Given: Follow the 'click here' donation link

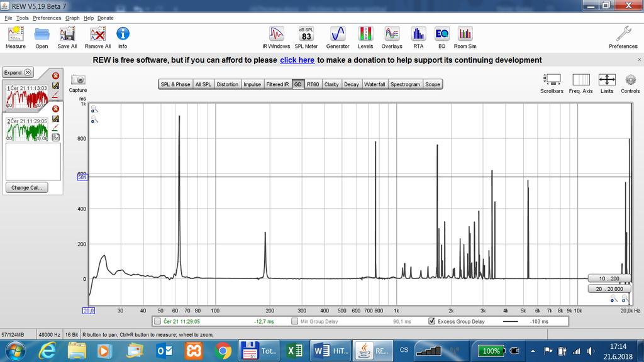Looking at the screenshot, I should coord(297,60).
